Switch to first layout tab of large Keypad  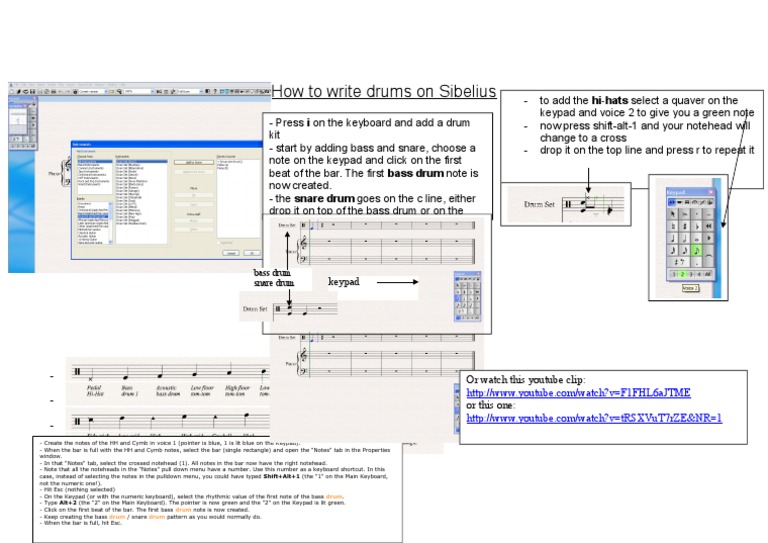(x=672, y=202)
